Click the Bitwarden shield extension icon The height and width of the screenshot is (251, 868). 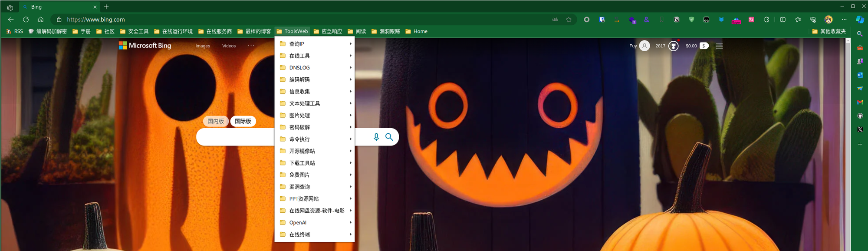pos(602,20)
